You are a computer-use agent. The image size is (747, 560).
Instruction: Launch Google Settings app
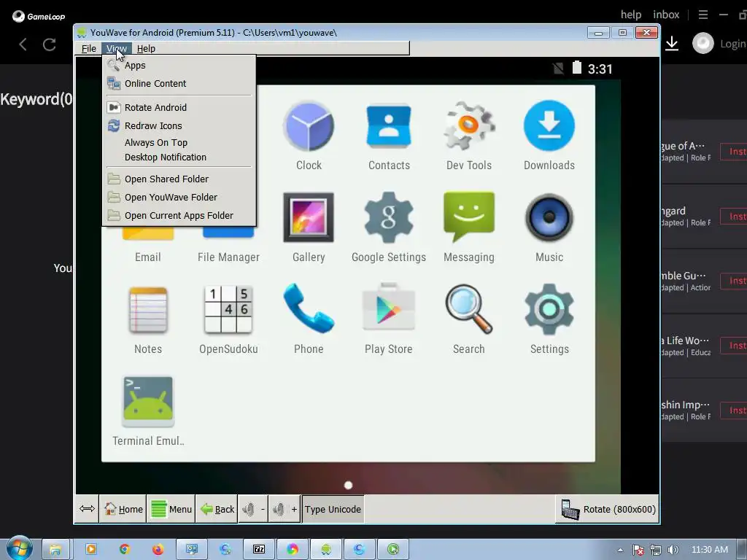[x=389, y=217]
